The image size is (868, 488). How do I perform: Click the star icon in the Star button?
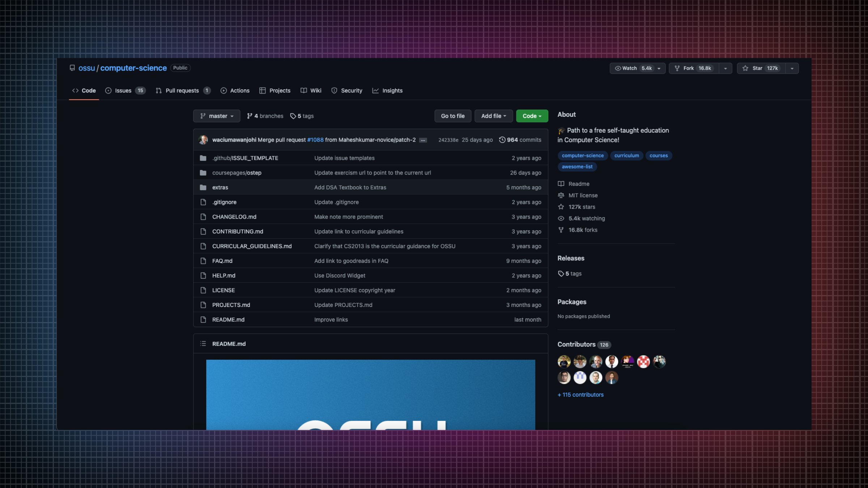pyautogui.click(x=745, y=68)
